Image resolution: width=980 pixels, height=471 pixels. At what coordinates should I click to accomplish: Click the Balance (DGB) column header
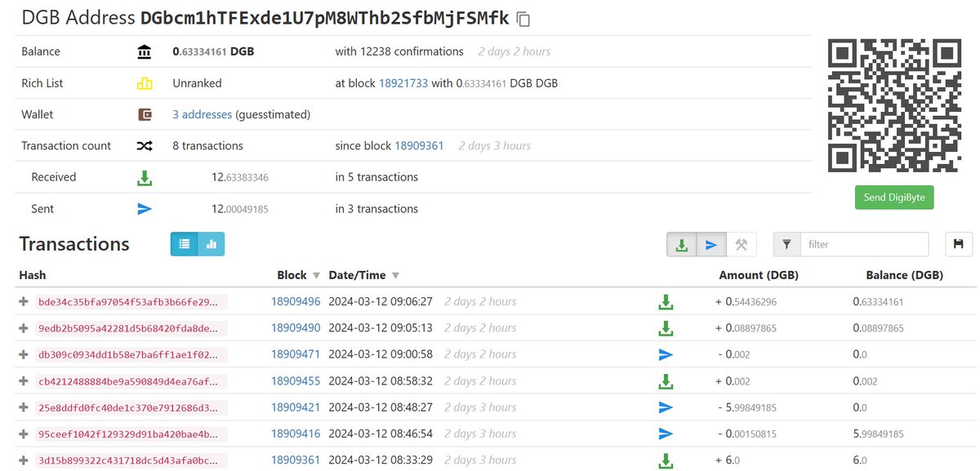point(905,276)
